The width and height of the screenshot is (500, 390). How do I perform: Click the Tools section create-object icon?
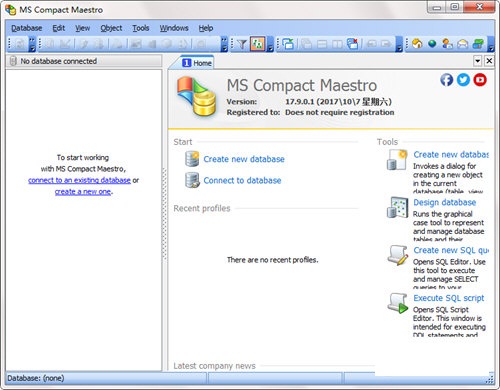click(397, 159)
